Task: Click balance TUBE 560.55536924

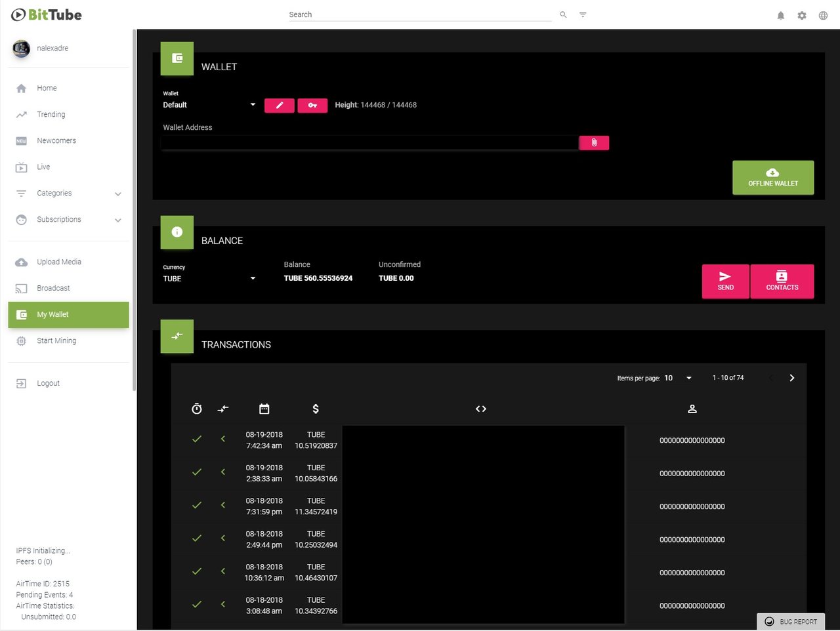Action: point(318,278)
